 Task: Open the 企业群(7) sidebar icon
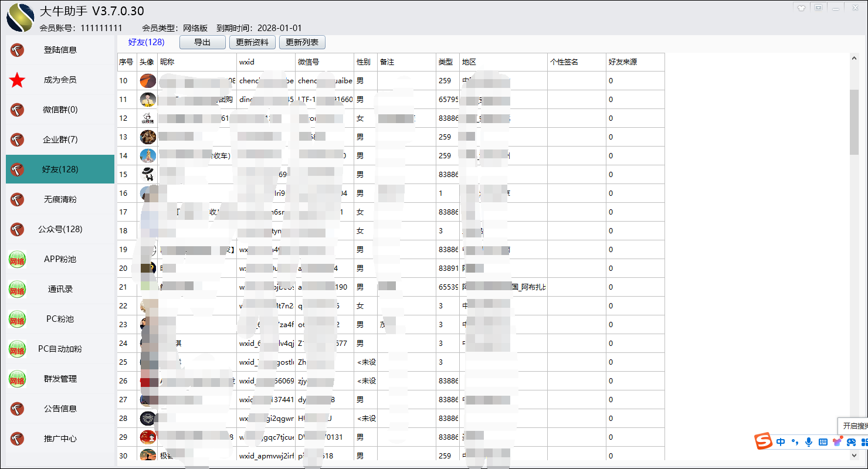coord(17,140)
